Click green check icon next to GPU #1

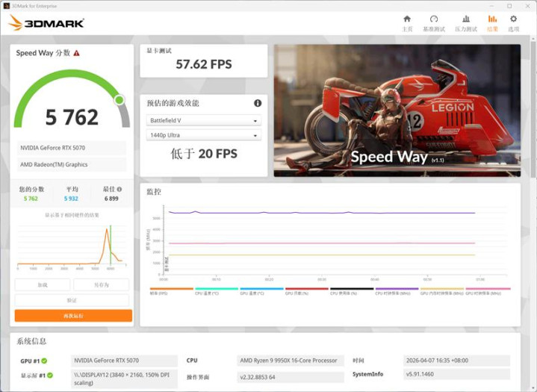44,361
